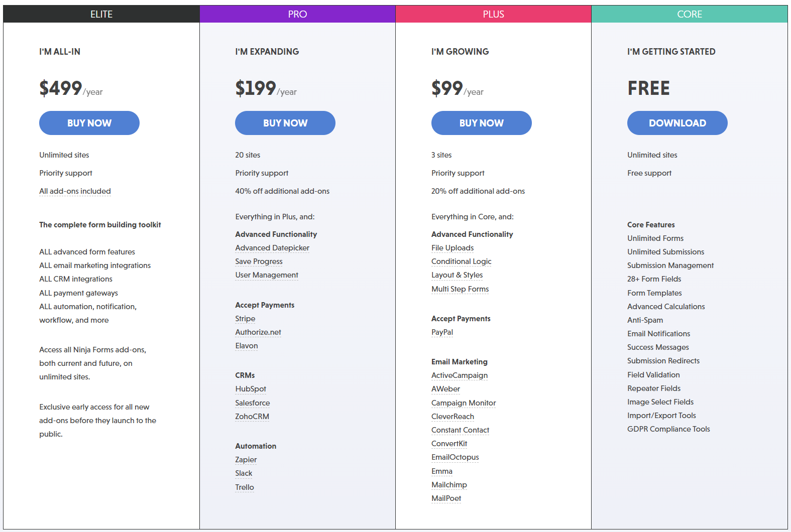Click Buy Now under the Plus plan

[481, 123]
